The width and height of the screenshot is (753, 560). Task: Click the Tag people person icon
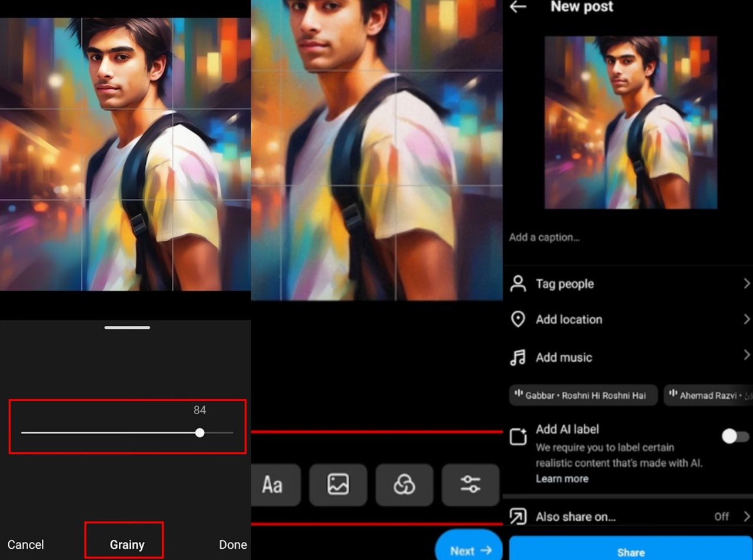[518, 284]
